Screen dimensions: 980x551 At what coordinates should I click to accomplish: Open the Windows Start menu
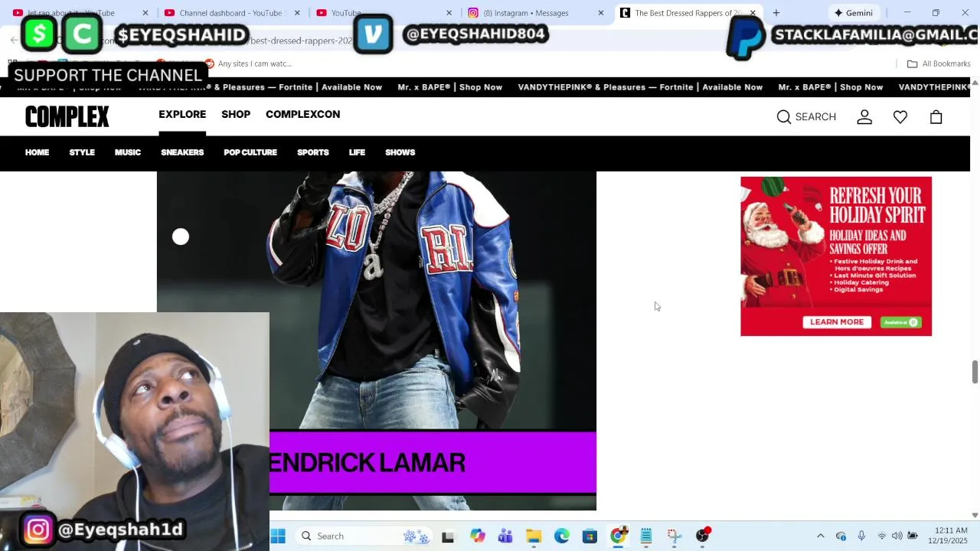(x=278, y=536)
